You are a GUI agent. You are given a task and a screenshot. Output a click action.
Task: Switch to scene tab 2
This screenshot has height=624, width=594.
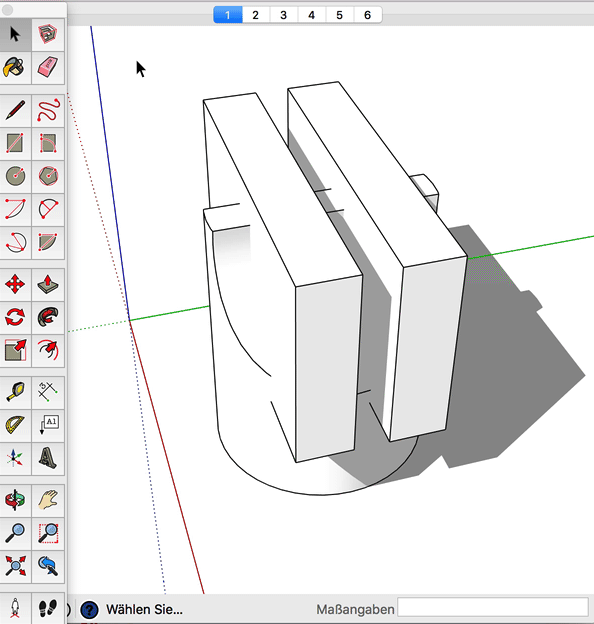(255, 15)
